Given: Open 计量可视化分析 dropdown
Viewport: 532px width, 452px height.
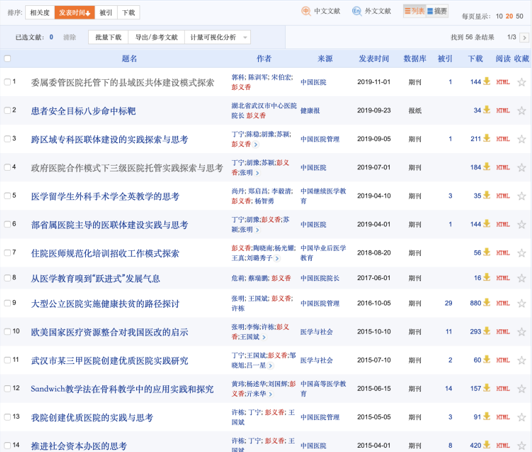Looking at the screenshot, I should tap(217, 37).
